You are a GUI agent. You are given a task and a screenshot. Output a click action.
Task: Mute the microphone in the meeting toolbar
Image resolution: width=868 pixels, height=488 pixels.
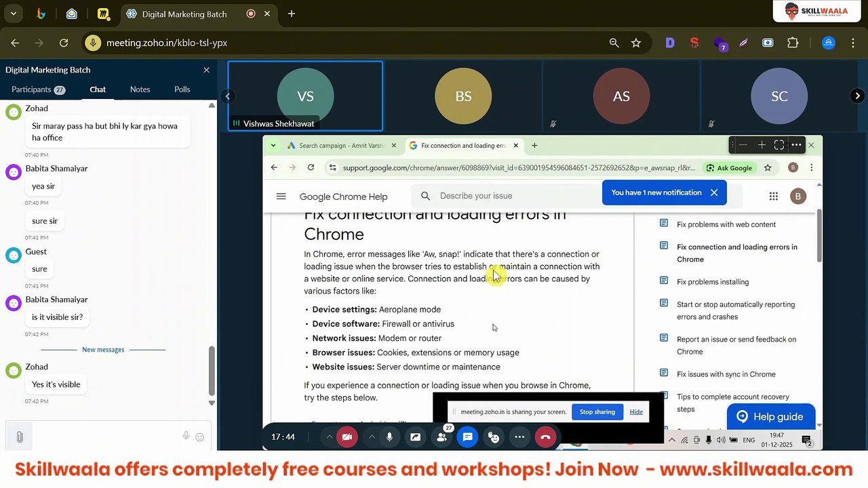pyautogui.click(x=389, y=437)
